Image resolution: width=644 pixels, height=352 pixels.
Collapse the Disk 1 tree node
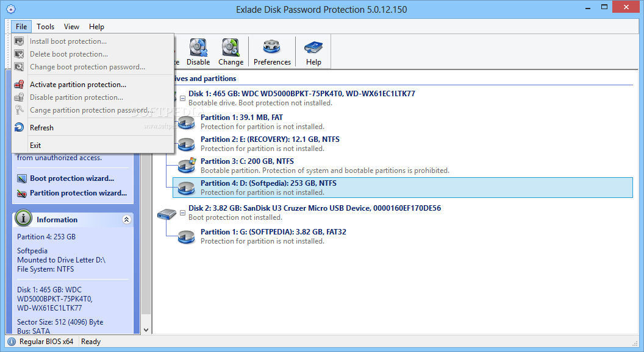tap(182, 99)
